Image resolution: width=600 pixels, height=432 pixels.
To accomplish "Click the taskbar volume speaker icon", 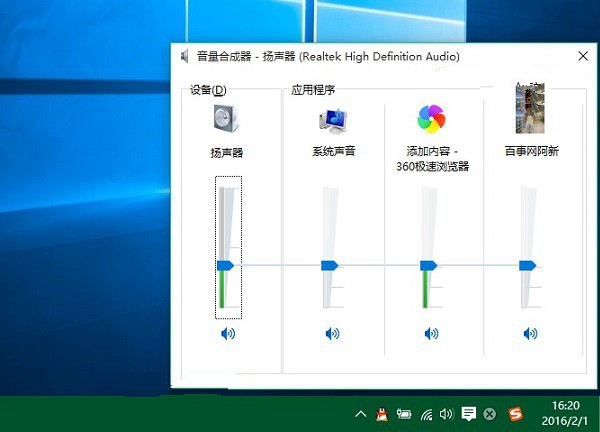I will (446, 413).
